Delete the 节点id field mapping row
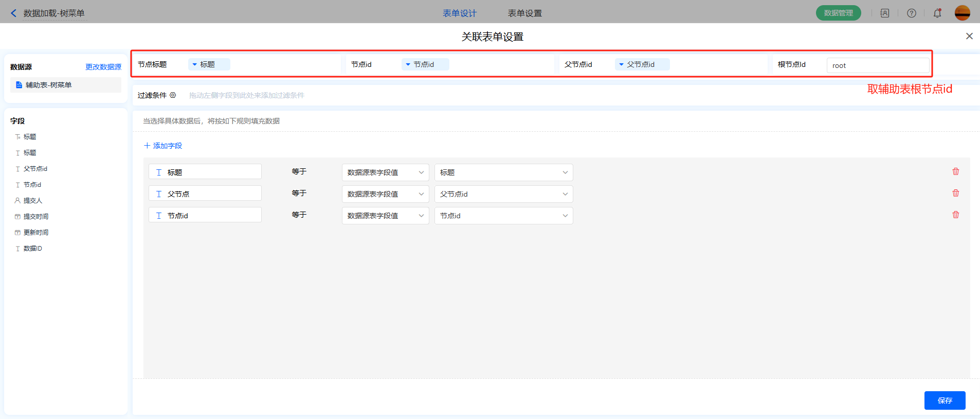 tap(955, 215)
